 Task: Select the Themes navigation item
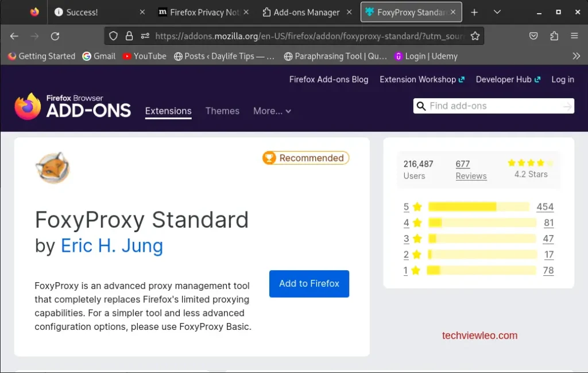click(222, 111)
